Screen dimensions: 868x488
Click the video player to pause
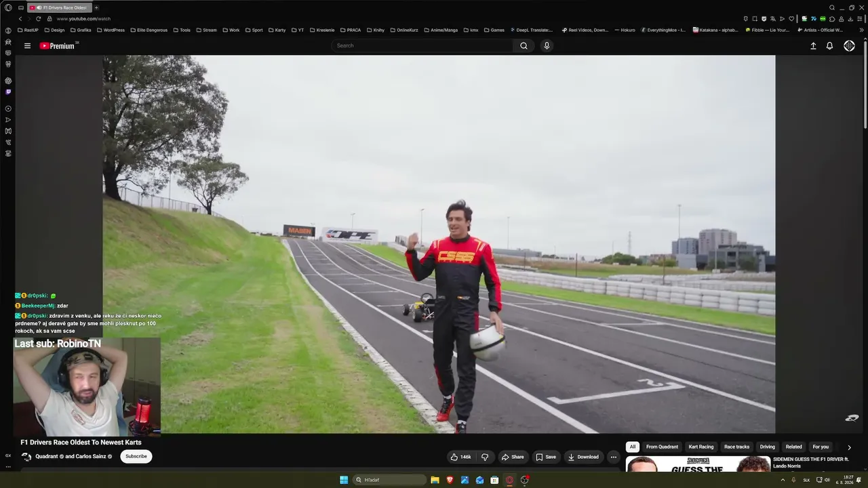point(439,244)
